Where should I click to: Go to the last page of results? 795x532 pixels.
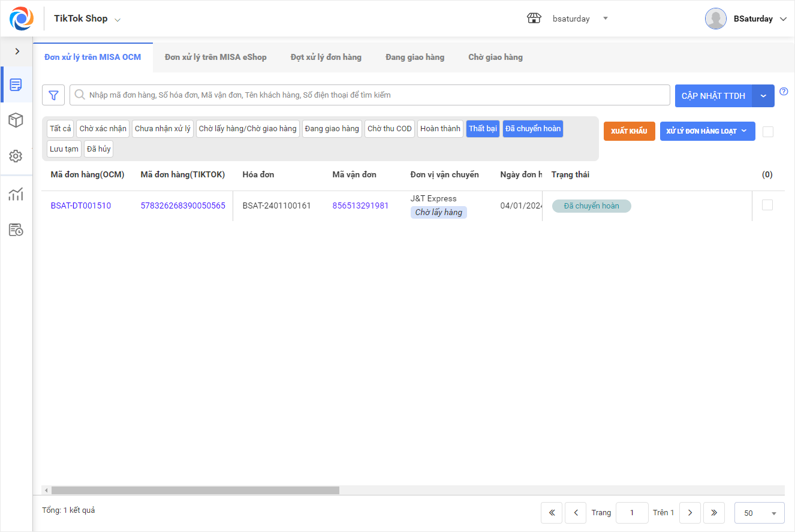click(x=713, y=513)
